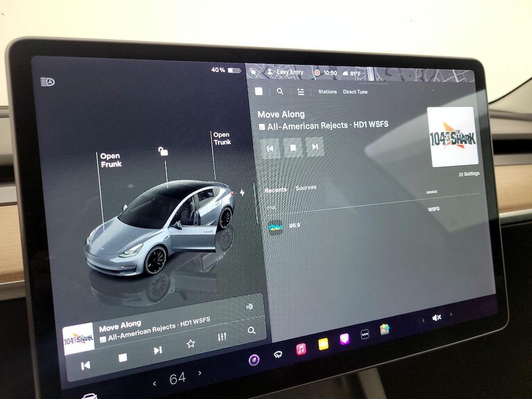Open the purple podcasts app icon

(344, 339)
